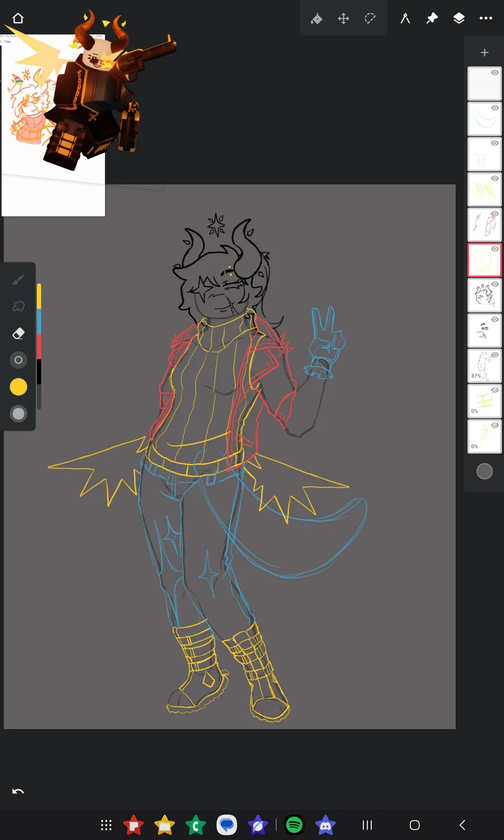
Task: Tap the gray background color circle below layers
Action: [x=484, y=472]
